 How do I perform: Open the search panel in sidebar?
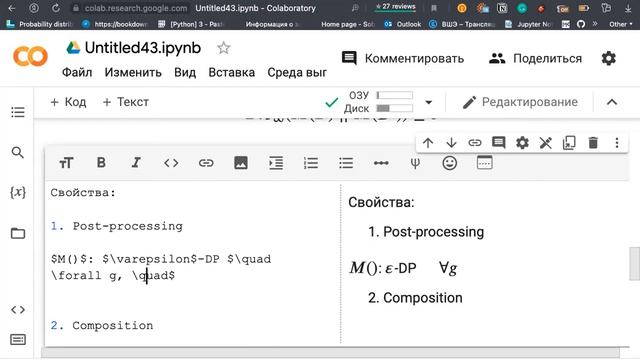tap(18, 153)
